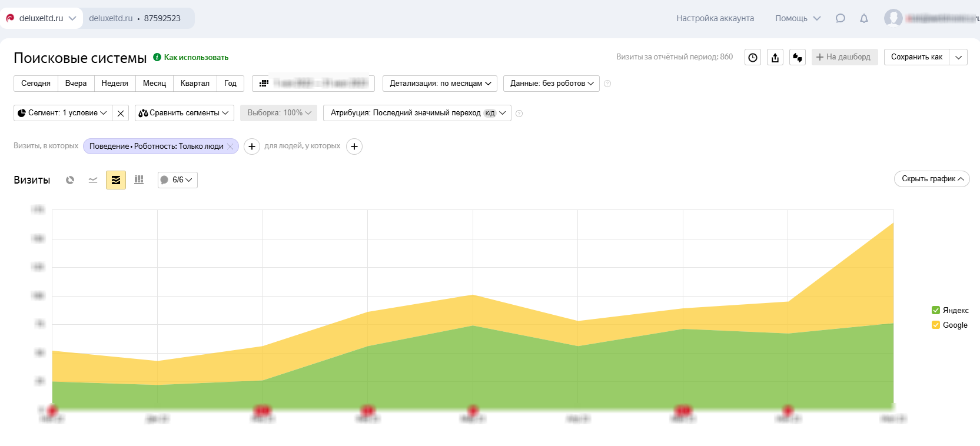Add condition with plus after visits filter
Screen dimensions: 980x446
252,147
